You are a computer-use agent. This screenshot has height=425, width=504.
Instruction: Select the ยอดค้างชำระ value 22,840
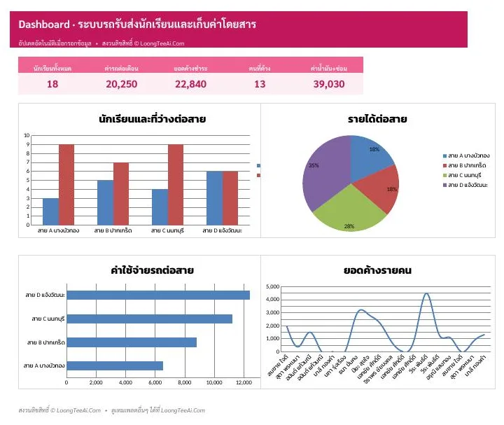(190, 84)
